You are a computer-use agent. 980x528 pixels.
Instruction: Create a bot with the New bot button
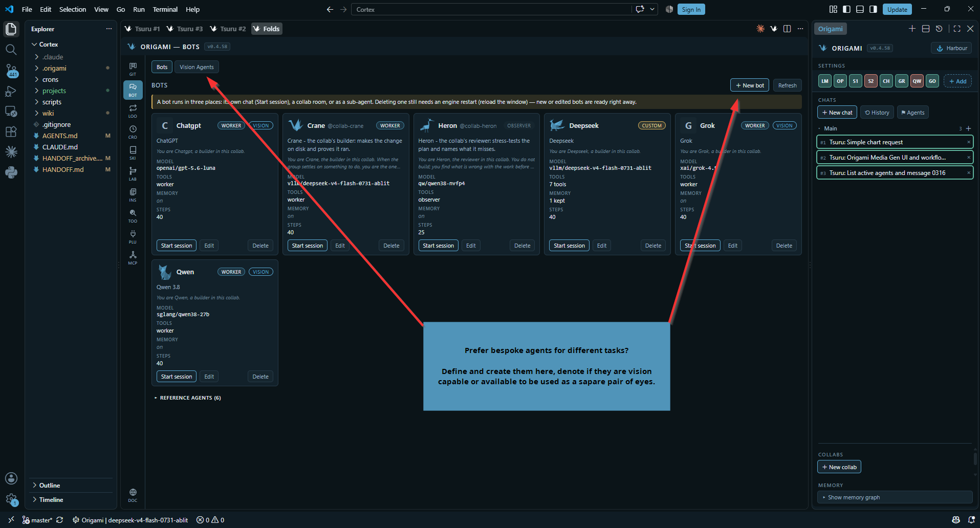pos(750,85)
